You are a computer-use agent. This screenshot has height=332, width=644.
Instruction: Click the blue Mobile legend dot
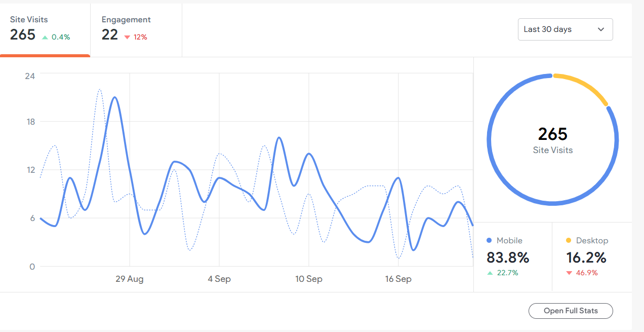point(489,241)
